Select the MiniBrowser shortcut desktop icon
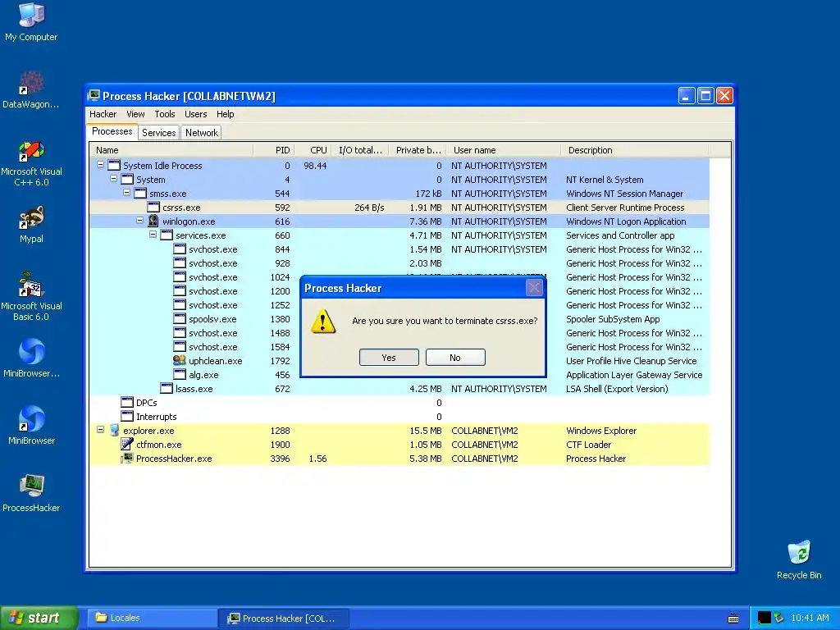The height and width of the screenshot is (630, 840). [31, 426]
